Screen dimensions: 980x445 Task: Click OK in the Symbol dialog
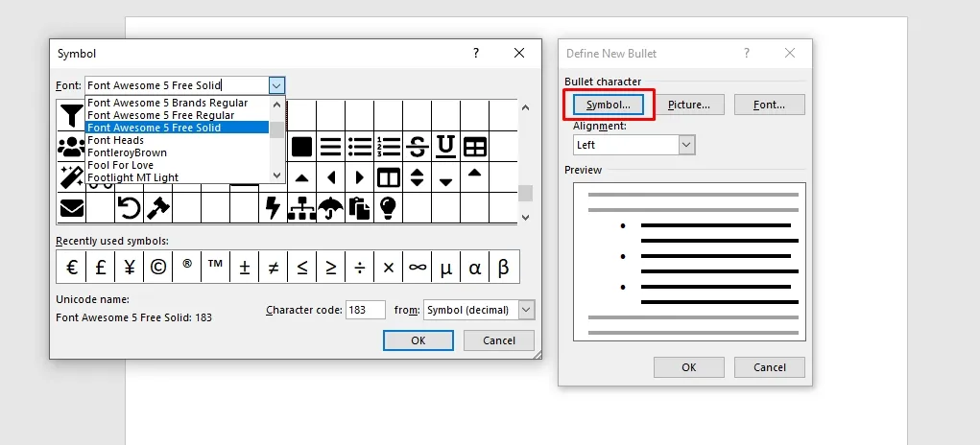tap(418, 340)
